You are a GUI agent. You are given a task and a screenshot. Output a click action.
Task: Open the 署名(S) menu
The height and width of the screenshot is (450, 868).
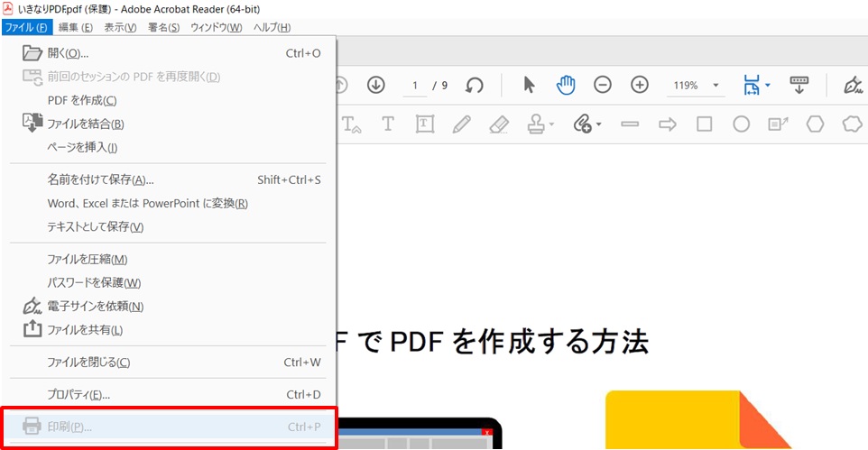[x=163, y=27]
